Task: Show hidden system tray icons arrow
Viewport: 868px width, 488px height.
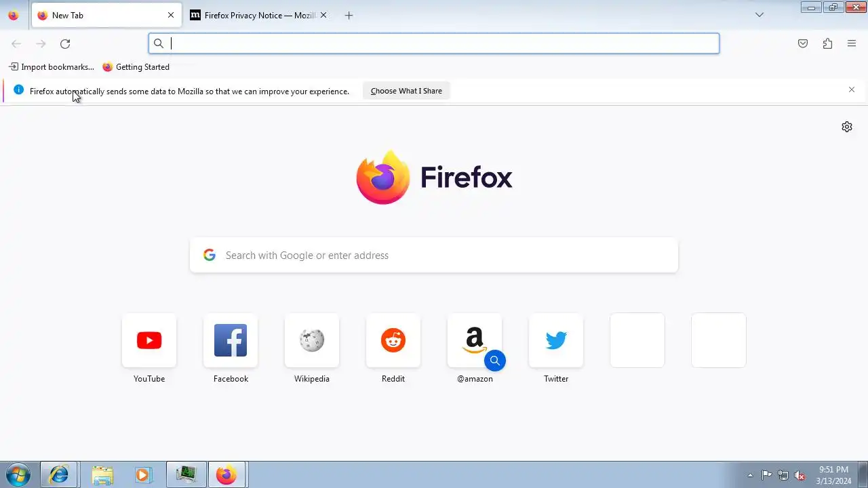Action: [x=750, y=476]
